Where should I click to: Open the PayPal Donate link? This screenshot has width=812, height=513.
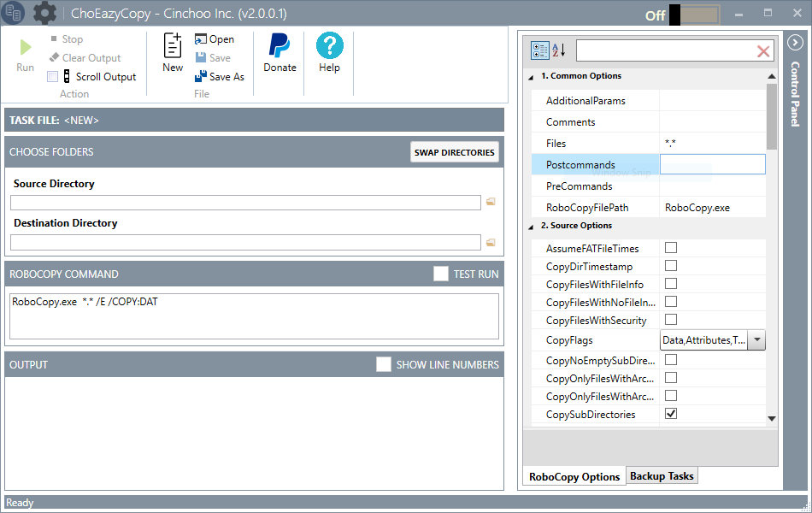pos(279,52)
